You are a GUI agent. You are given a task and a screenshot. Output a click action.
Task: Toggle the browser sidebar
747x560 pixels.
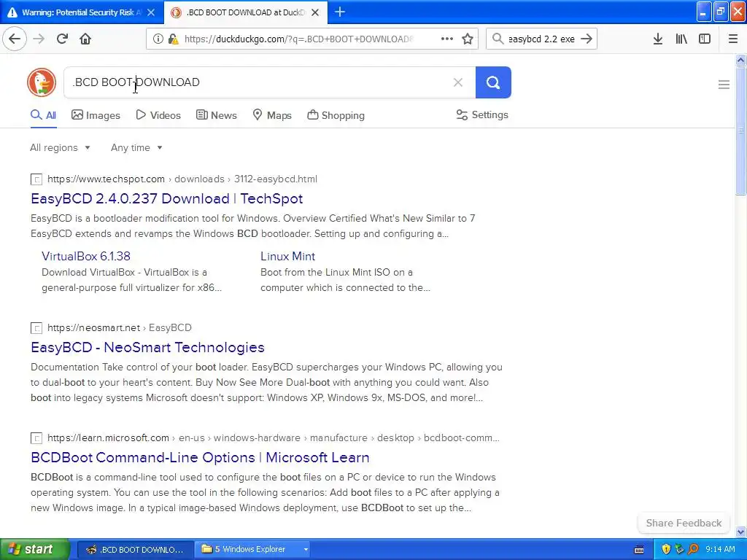[x=705, y=39]
